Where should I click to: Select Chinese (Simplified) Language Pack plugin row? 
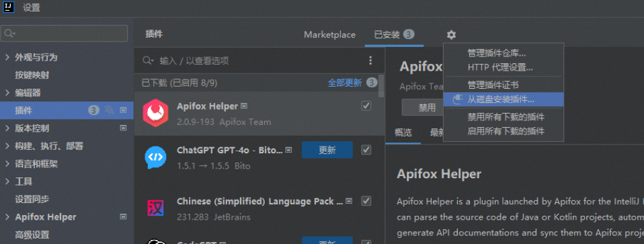coord(259,208)
